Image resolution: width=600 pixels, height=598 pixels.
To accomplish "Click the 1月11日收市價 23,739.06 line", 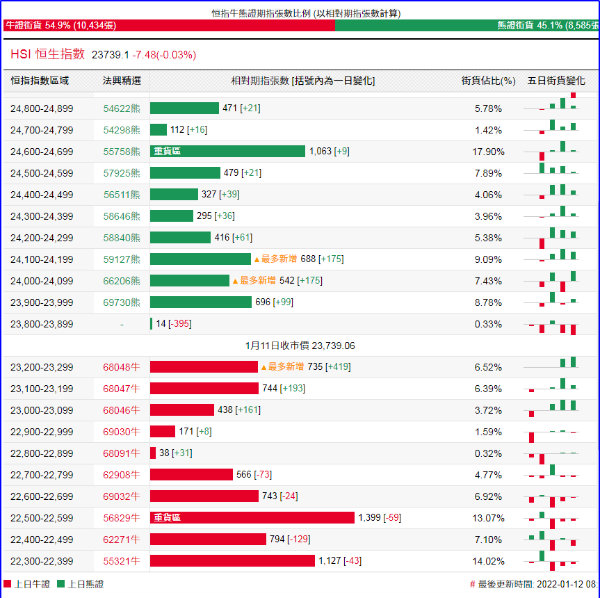I will 300,346.
